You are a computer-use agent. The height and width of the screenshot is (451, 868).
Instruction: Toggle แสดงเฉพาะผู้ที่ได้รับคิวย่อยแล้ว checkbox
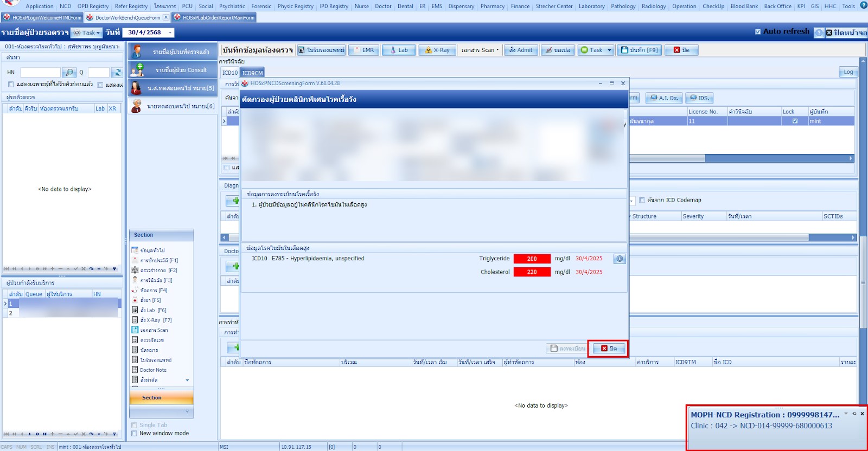[x=11, y=85]
